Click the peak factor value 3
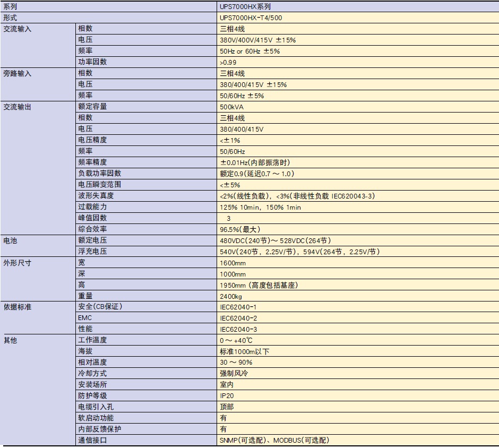The image size is (499, 448). (228, 219)
